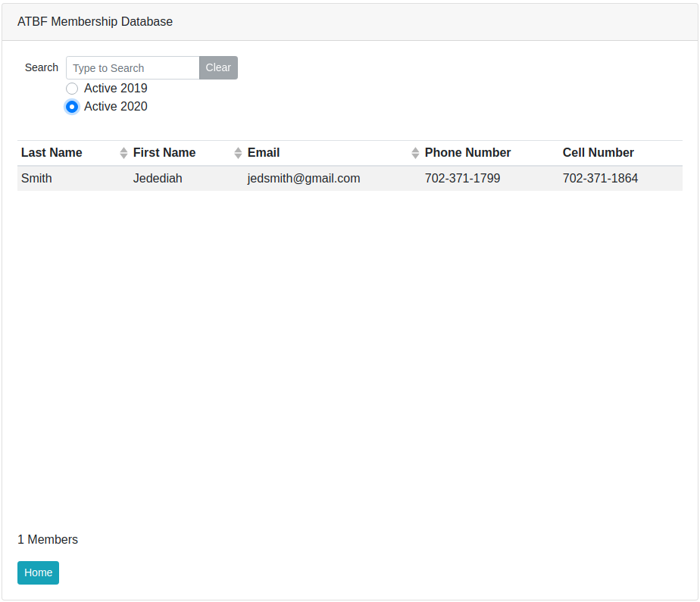This screenshot has width=700, height=602.
Task: Click the sort arrows beside Last Name
Action: pos(123,153)
